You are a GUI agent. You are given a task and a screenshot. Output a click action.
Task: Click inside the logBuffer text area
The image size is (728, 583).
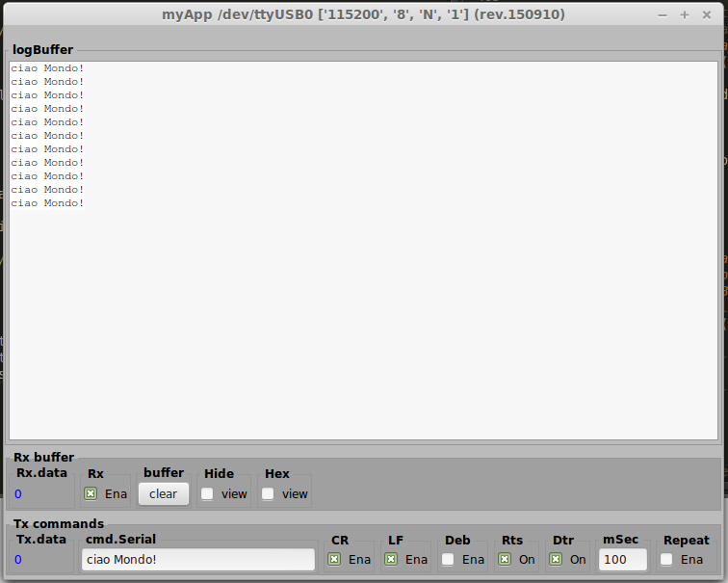click(363, 318)
